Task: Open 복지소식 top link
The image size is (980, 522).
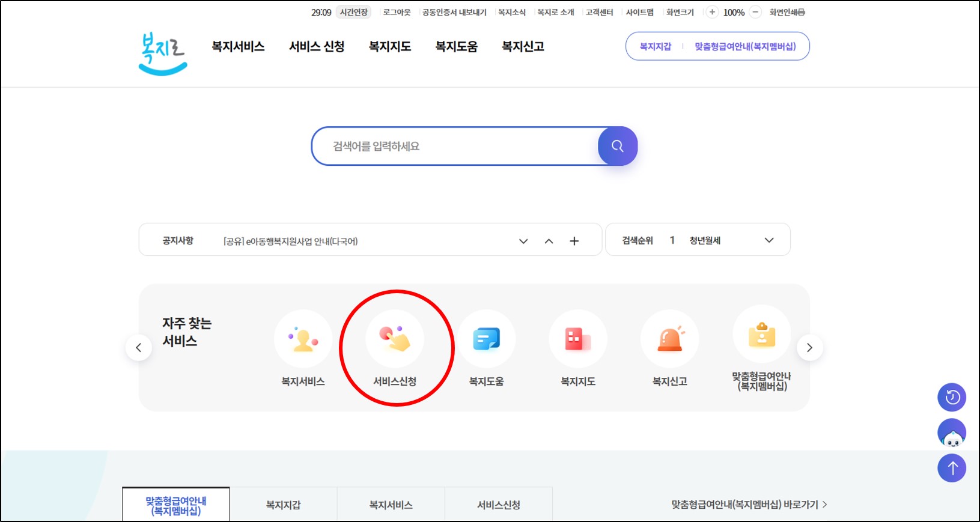Action: pos(512,12)
